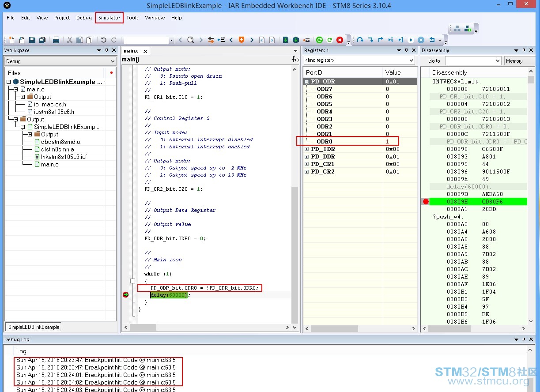This screenshot has width=540, height=392.
Task: Break execution with the pause button
Action: click(x=421, y=40)
